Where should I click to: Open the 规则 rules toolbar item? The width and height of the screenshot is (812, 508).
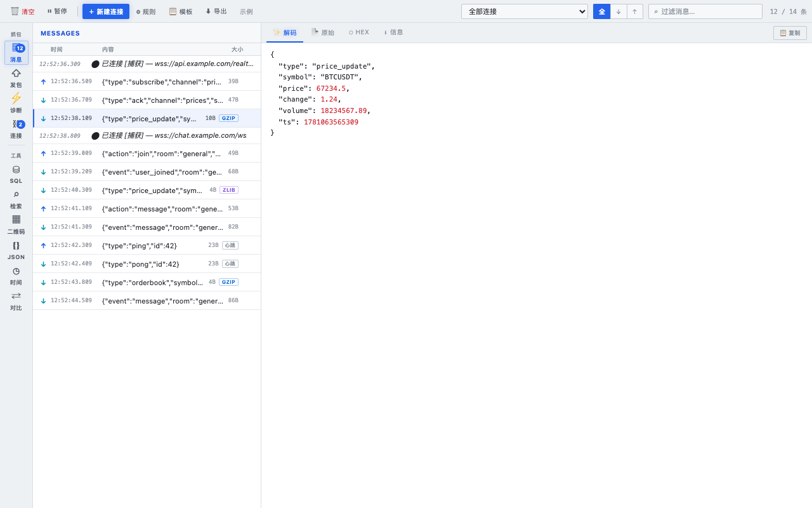click(x=146, y=11)
